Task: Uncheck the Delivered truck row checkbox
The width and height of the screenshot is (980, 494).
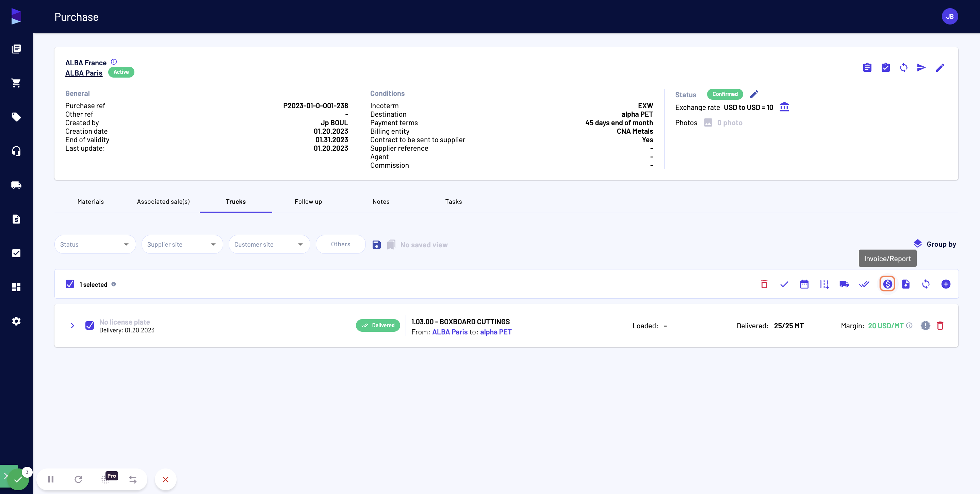Action: point(90,326)
